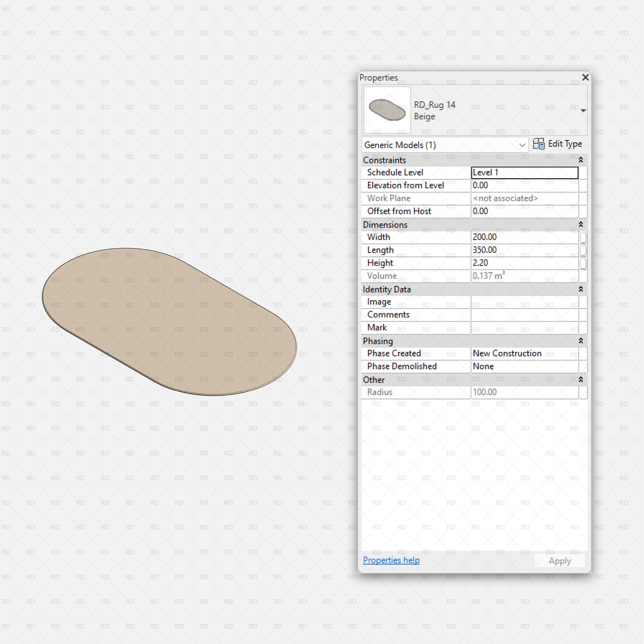Image resolution: width=644 pixels, height=644 pixels.
Task: Open the RD_Rug 14 type selector dropdown
Action: tap(583, 110)
